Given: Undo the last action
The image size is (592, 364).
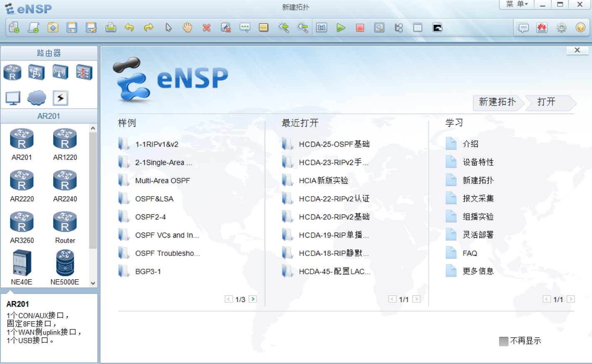Looking at the screenshot, I should click(130, 27).
